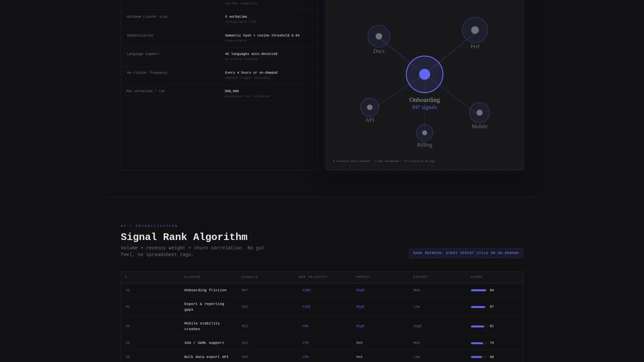
Task: Click the Onboarding cluster node
Action: (425, 74)
